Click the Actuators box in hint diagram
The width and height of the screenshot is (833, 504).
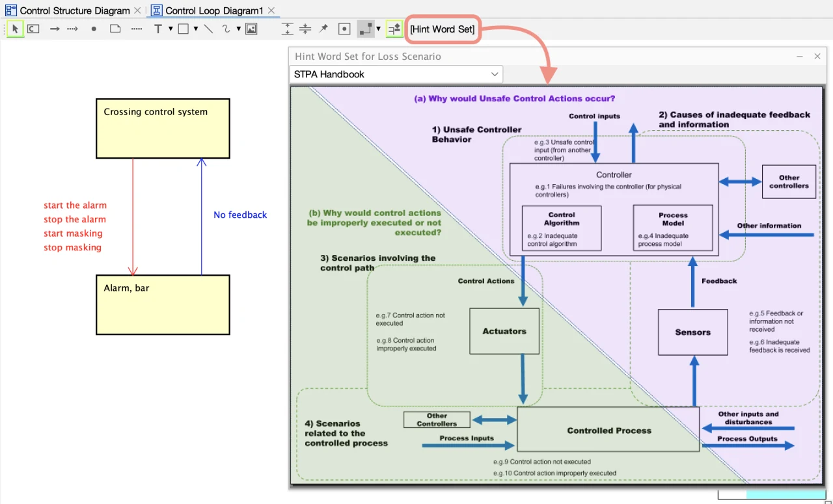504,331
